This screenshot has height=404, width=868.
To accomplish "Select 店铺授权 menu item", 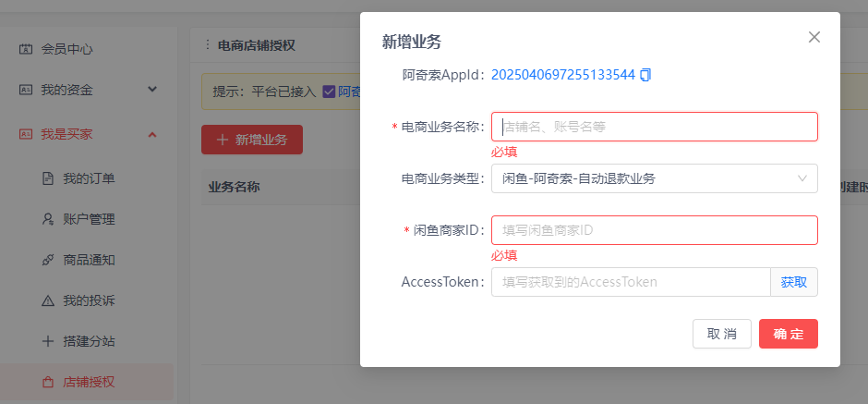I will [x=87, y=382].
